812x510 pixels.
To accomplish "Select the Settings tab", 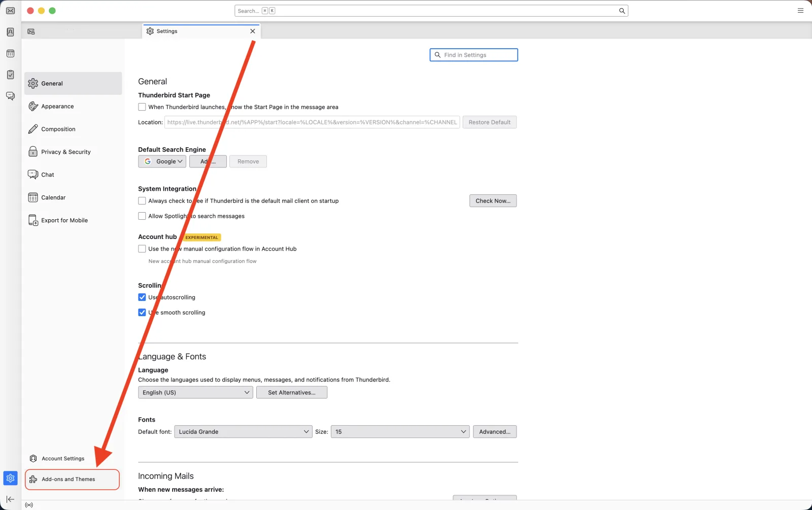I will [x=201, y=31].
